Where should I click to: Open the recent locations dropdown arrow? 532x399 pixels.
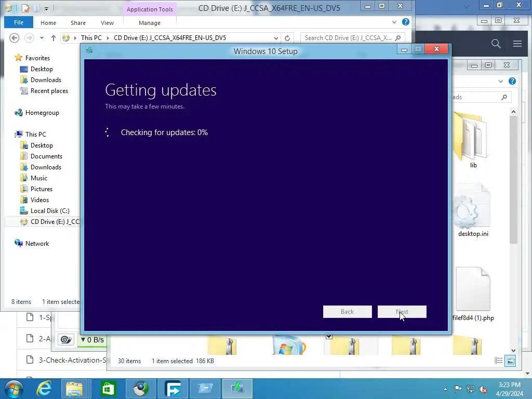(x=42, y=38)
